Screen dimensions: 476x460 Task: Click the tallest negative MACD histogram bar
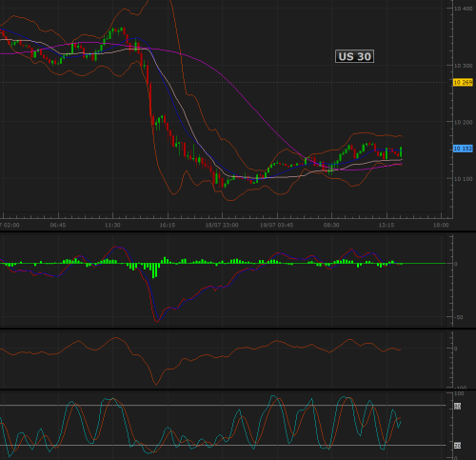tap(153, 270)
